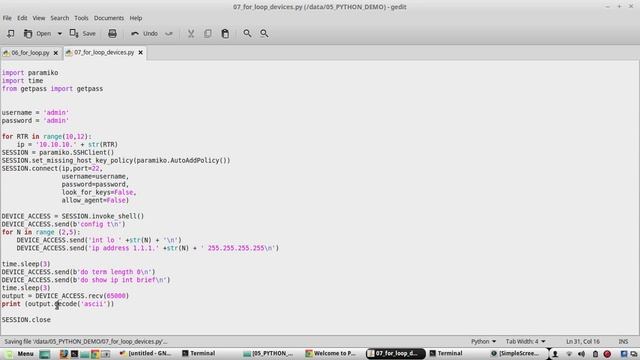
Task: Click the 'from getpass import getpass' line
Action: (x=52, y=89)
